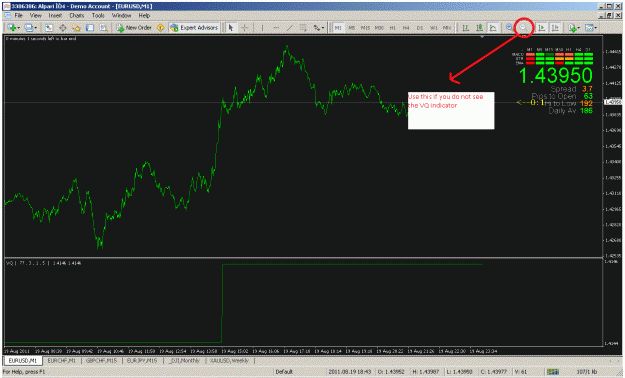
Task: Click the connection status bars icon
Action: click(x=552, y=372)
